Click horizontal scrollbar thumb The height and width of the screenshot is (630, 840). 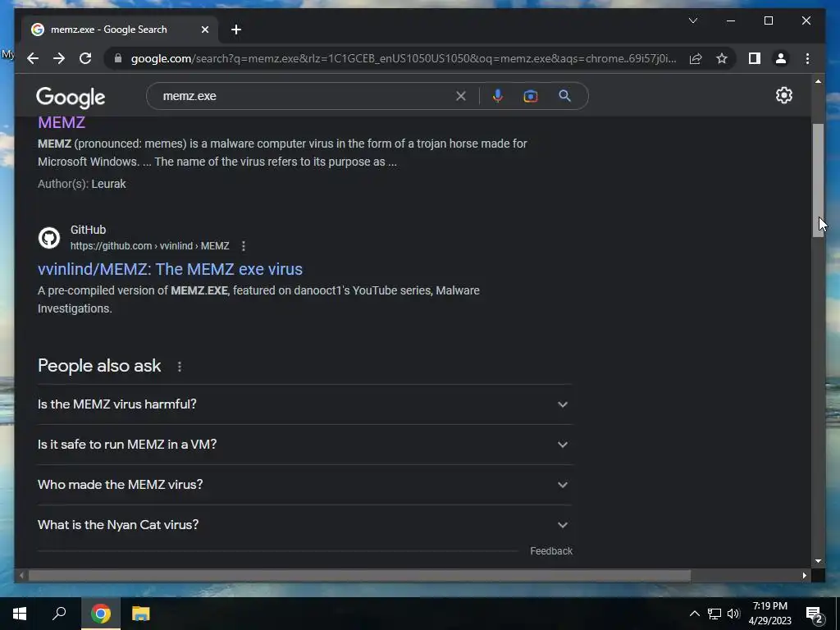coord(359,576)
